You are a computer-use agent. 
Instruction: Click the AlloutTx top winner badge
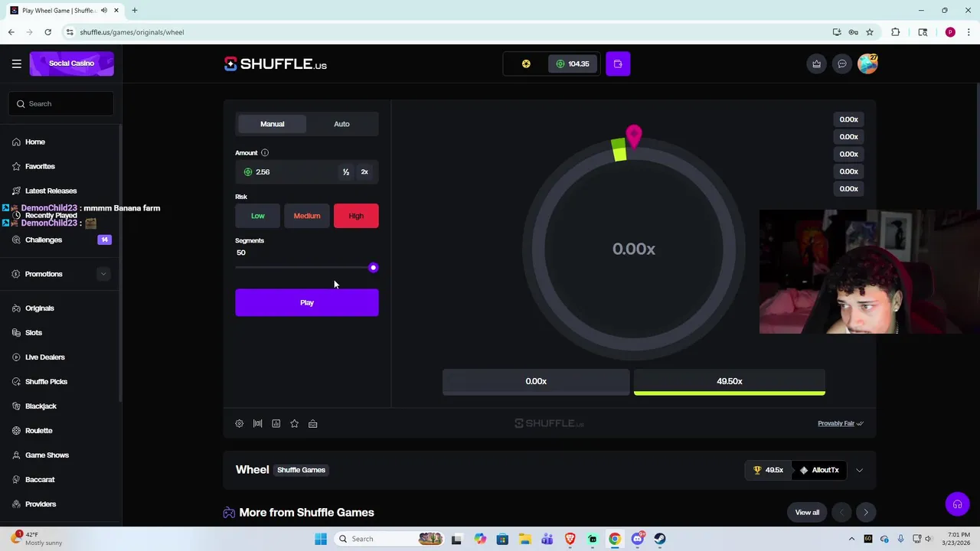pos(818,470)
